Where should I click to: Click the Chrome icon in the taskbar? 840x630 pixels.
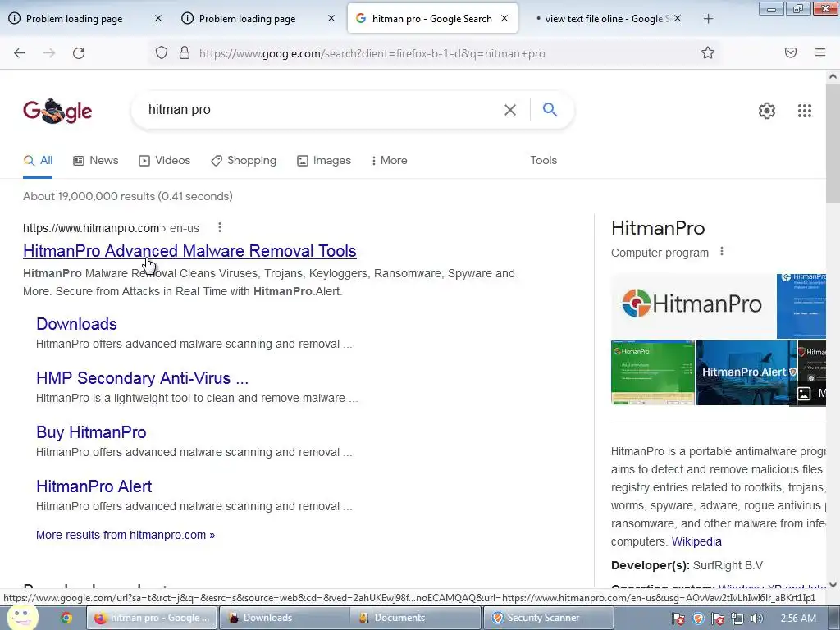point(66,618)
